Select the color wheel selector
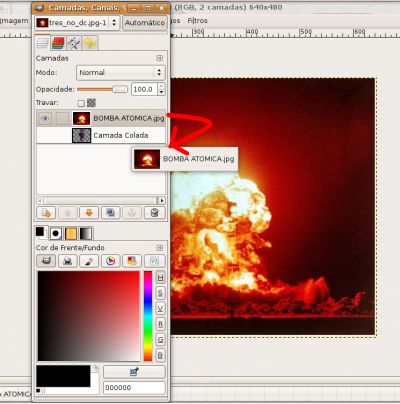 pyautogui.click(x=111, y=261)
